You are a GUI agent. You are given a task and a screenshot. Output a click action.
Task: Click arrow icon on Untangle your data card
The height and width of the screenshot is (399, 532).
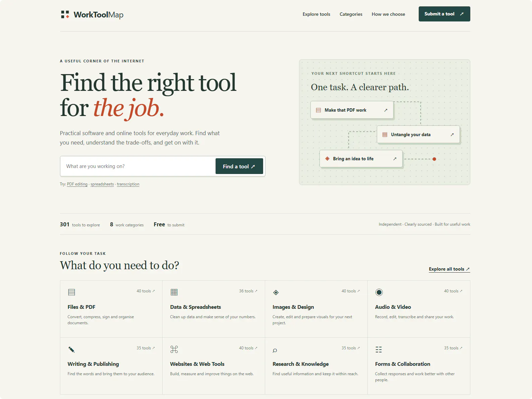(x=452, y=134)
